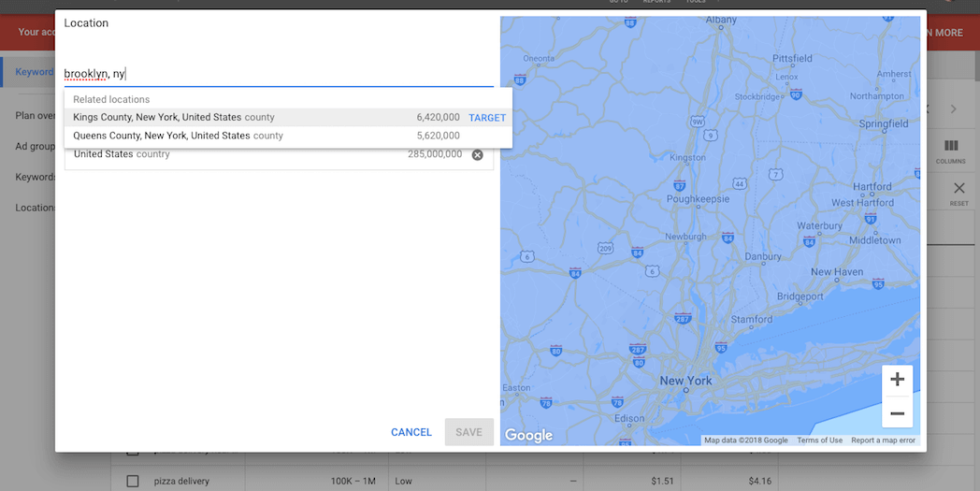980x491 pixels.
Task: Click the Google logo on the map
Action: 528,435
